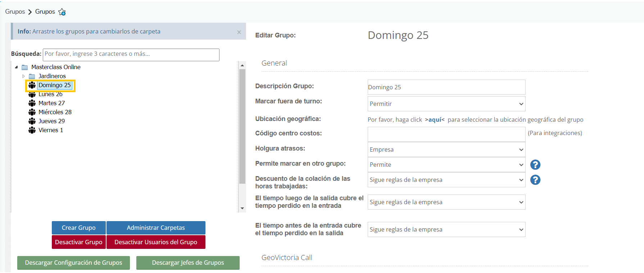Click the >aquí< geographic location link
Viewport: 644px width, 273px height.
[x=435, y=120]
